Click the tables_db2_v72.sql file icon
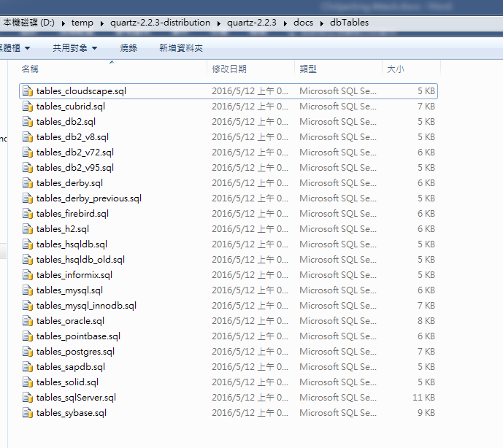Viewport: 503px width, 448px height. [28, 152]
